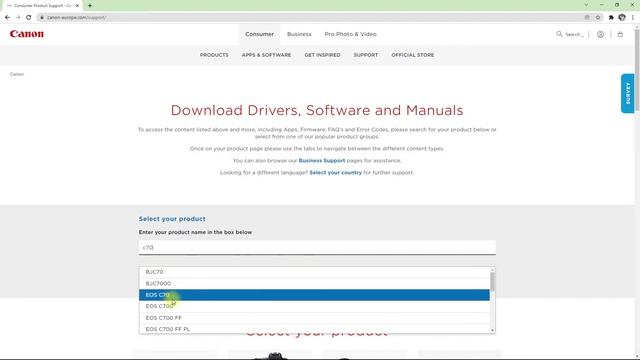
Task: Select EOS C700 FF PL from the suggestions
Action: click(314, 329)
